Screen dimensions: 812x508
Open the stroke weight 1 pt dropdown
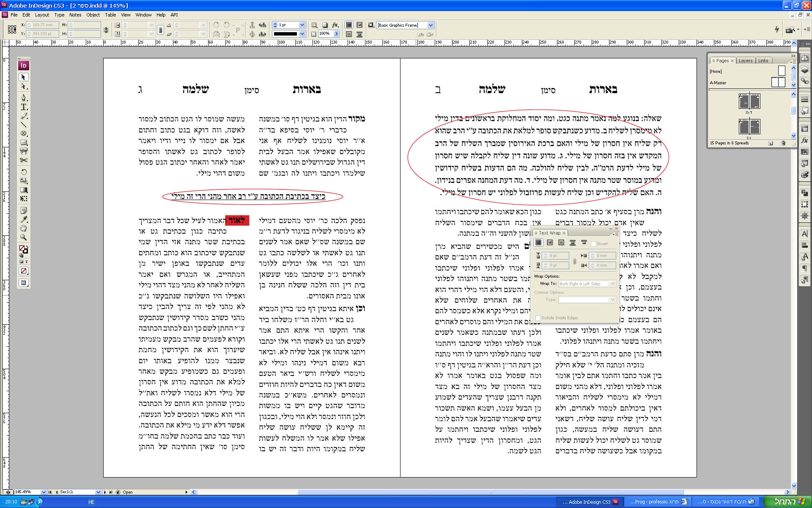(302, 25)
